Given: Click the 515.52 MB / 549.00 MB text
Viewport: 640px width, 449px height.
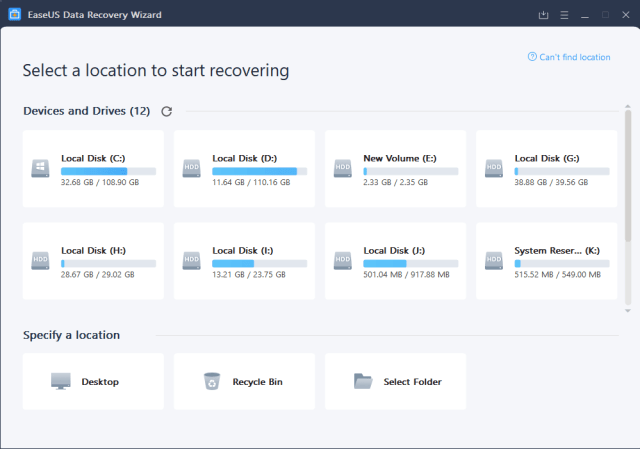Looking at the screenshot, I should pos(558,275).
